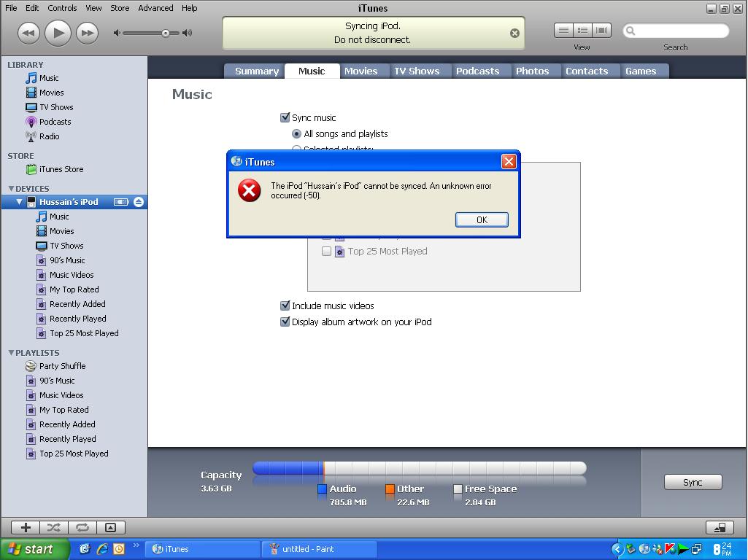Switch to list view button
This screenshot has width=748, height=560.
[563, 31]
